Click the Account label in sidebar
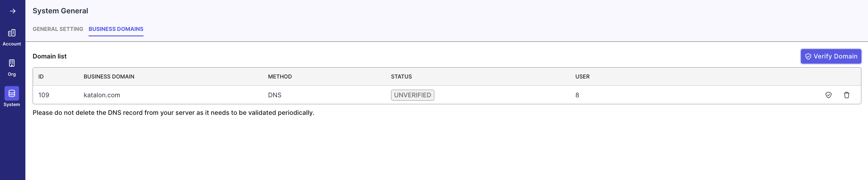The height and width of the screenshot is (180, 868). (12, 44)
